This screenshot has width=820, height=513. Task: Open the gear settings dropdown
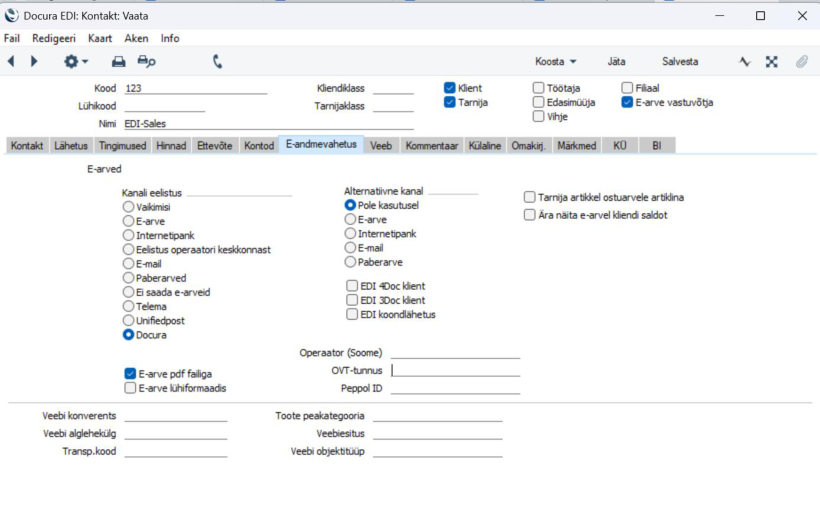(x=75, y=61)
